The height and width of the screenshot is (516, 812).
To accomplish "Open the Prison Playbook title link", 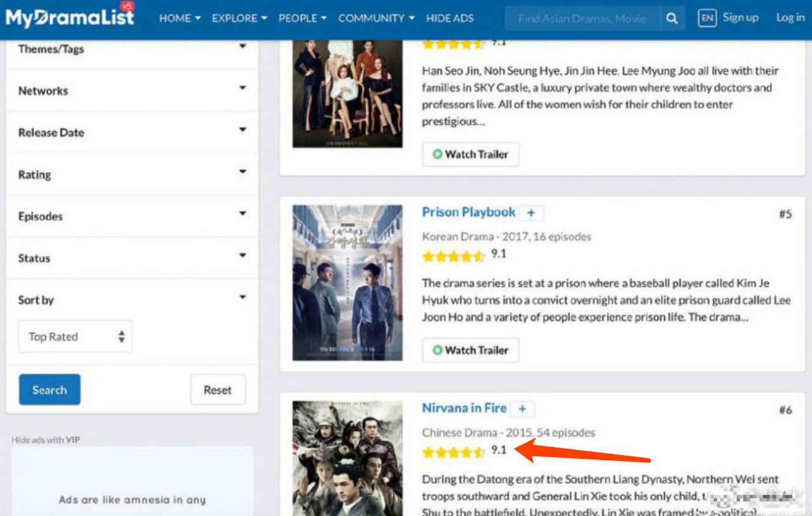I will point(468,212).
